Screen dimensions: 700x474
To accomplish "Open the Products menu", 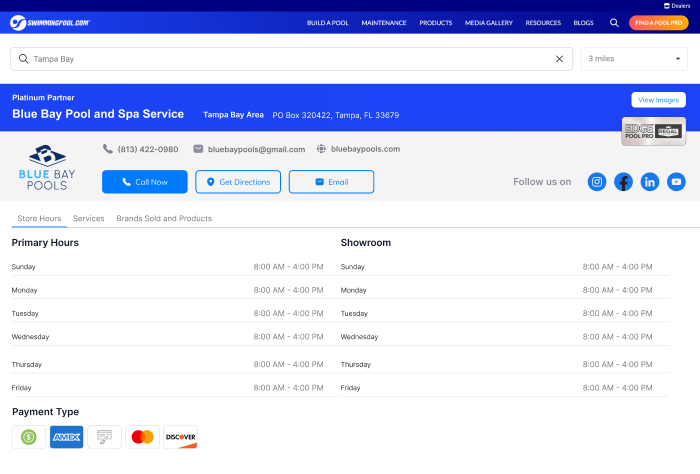I will point(436,23).
